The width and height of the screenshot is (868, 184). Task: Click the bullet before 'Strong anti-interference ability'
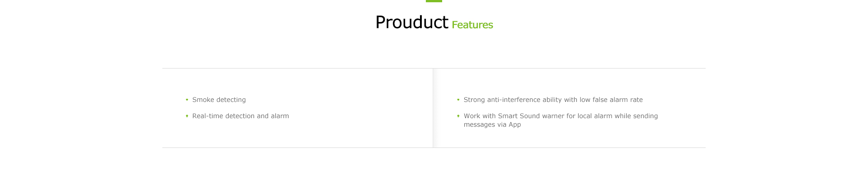coord(458,100)
